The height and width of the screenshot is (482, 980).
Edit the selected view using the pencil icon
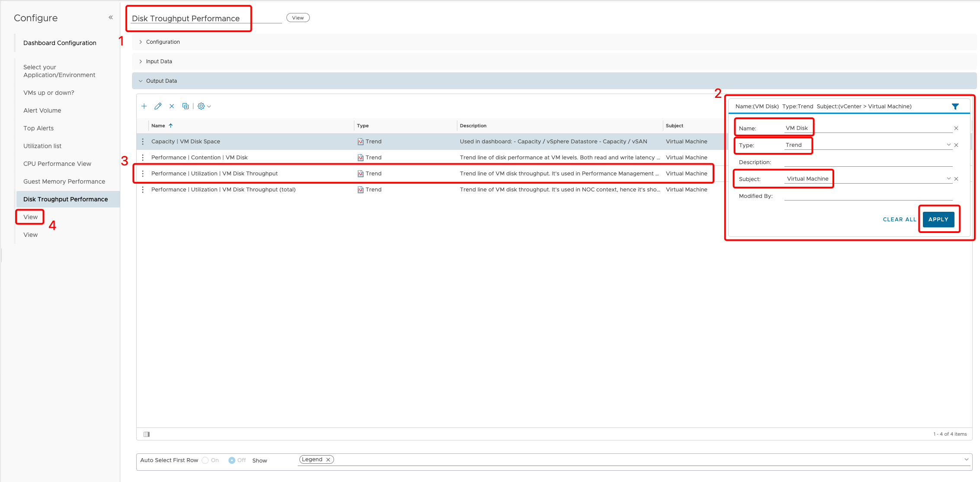point(158,106)
